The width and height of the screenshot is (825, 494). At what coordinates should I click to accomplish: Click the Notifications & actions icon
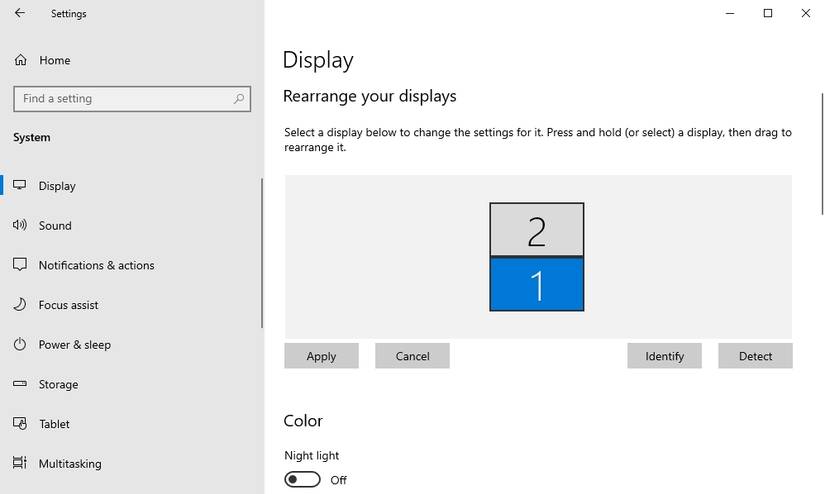pos(20,265)
